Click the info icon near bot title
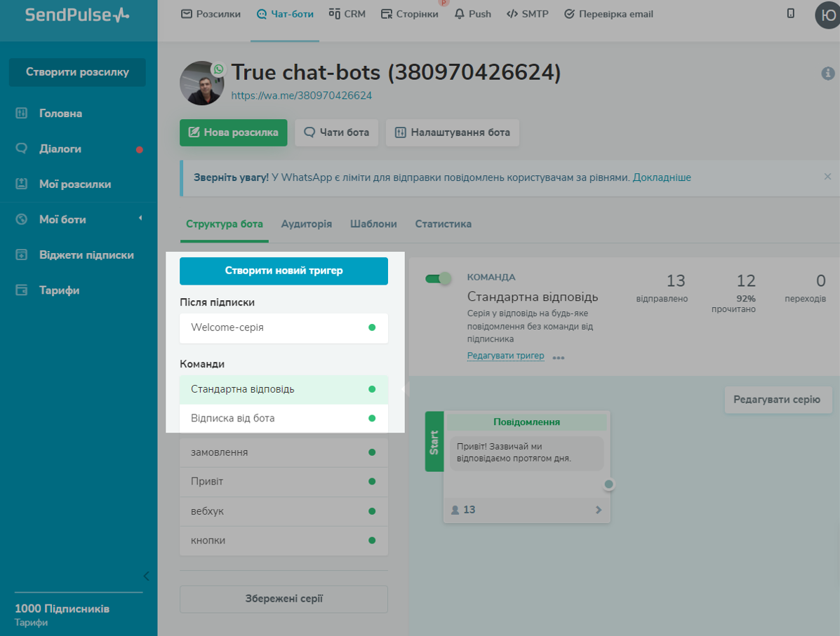Screen dimensions: 840x636 coord(827,74)
